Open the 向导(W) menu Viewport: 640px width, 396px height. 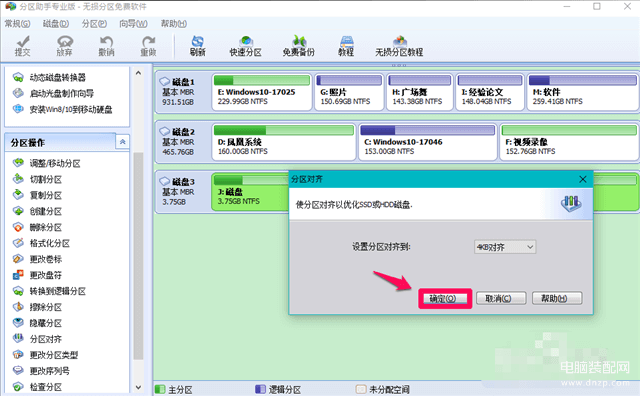point(133,24)
